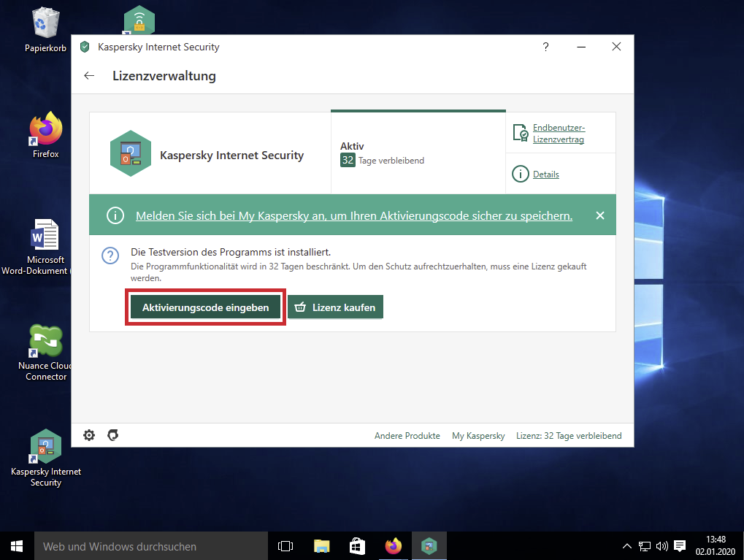This screenshot has height=560, width=744.
Task: Minimize the Kaspersky window
Action: tap(581, 47)
